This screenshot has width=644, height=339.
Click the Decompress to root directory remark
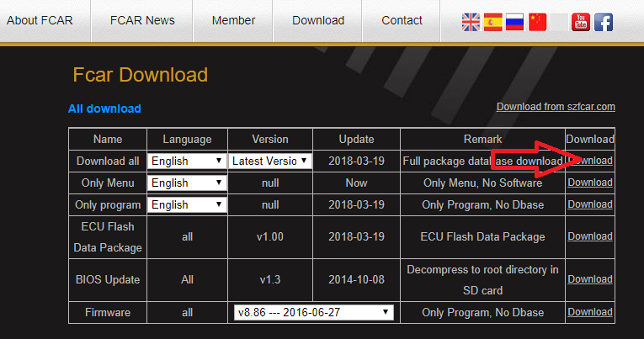pos(482,280)
